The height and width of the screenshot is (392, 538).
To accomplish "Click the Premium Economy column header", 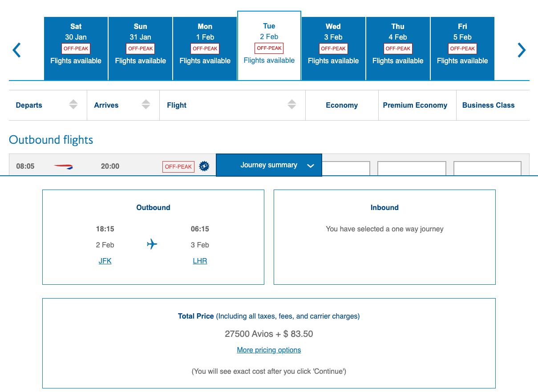I will coord(415,105).
